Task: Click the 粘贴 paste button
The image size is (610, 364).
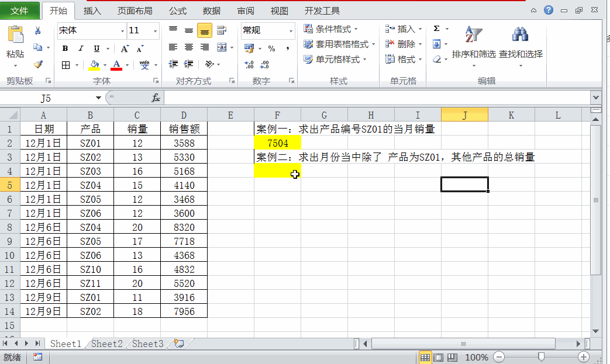Action: pyautogui.click(x=15, y=44)
